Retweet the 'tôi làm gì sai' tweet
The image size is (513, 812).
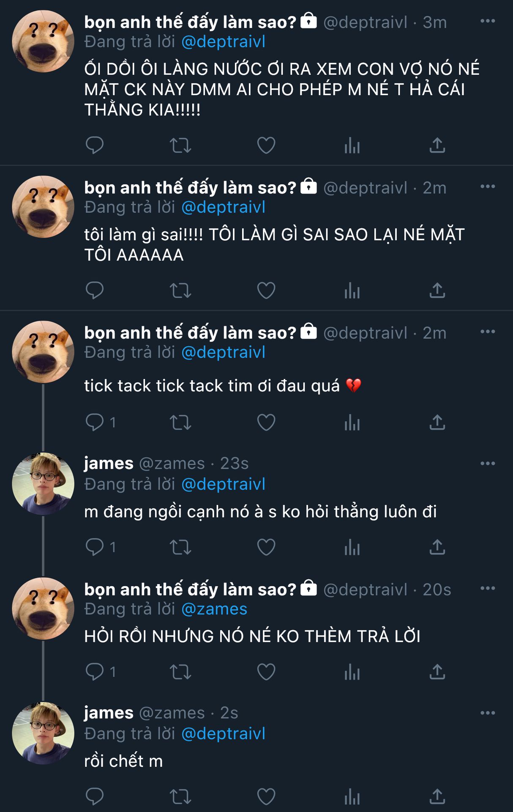[x=180, y=291]
